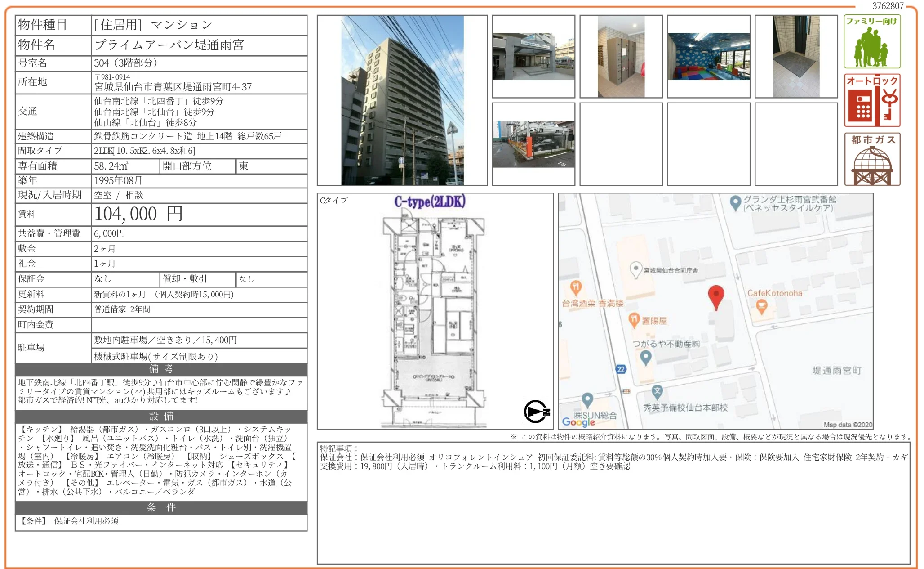924x569 pixels.
Task: Click the auto-lock (オートロック) icon
Action: [872, 100]
